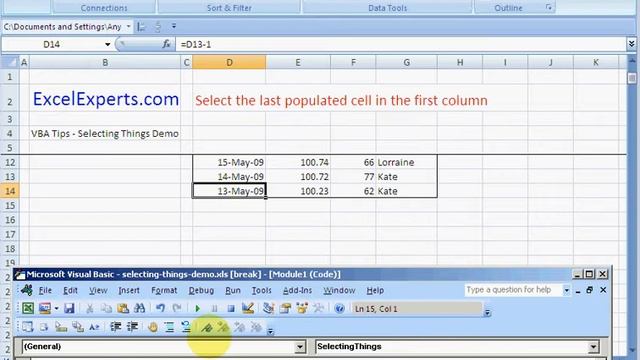Click the Comment Block icon

click(x=169, y=327)
